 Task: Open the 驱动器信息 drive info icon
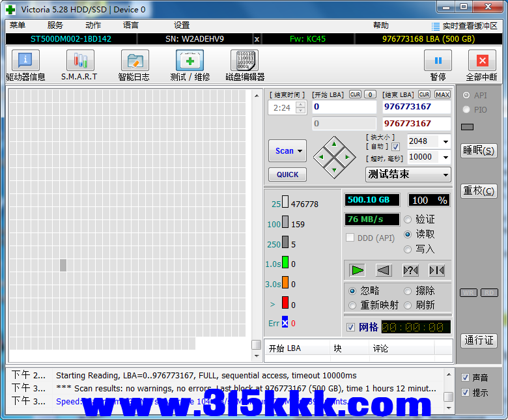25,61
